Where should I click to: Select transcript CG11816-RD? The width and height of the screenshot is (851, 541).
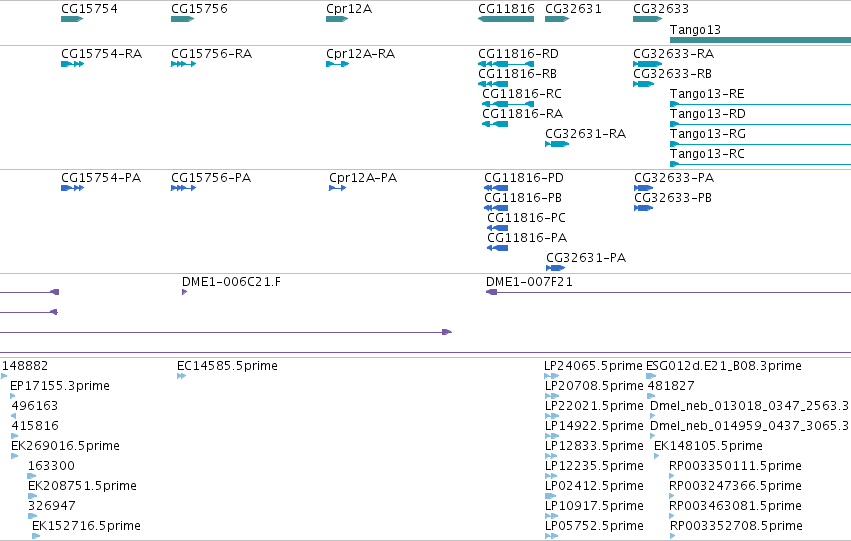tap(506, 64)
